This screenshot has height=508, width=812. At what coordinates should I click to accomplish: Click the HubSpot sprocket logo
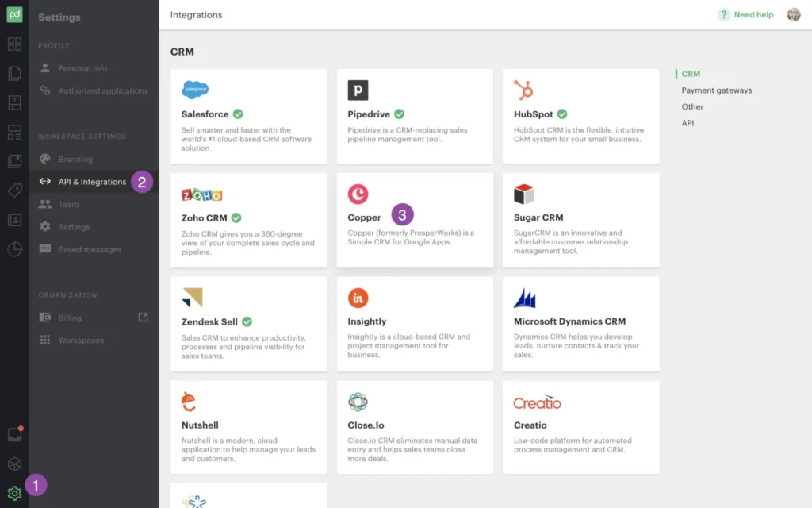click(523, 90)
